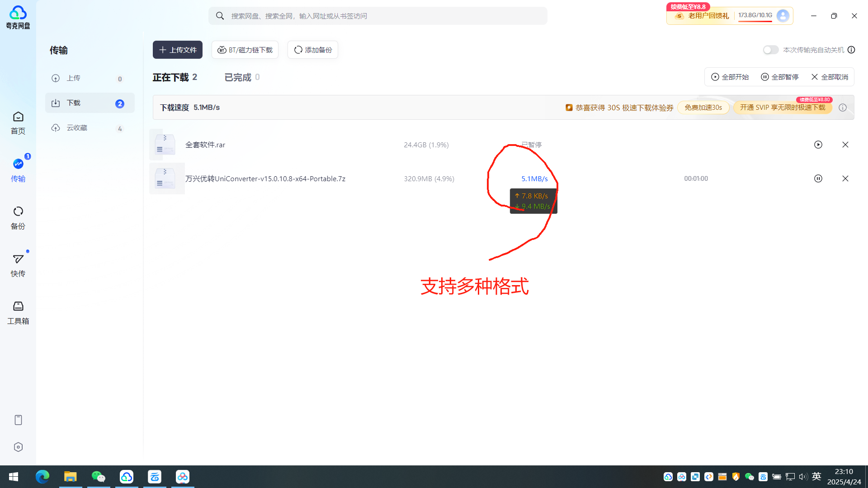Click BT/磁力链下载 button
The image size is (868, 488).
(x=245, y=50)
